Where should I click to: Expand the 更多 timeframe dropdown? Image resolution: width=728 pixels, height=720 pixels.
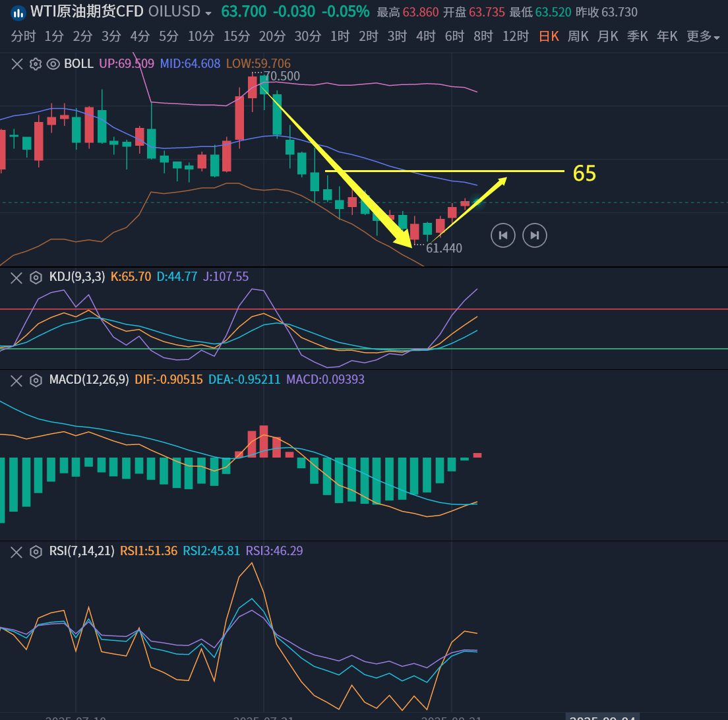point(703,37)
